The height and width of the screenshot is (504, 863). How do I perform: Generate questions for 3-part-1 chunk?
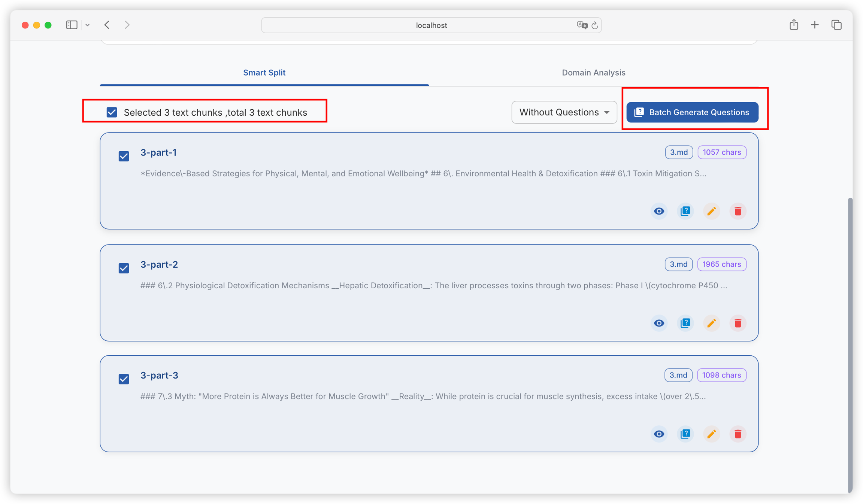(x=685, y=211)
